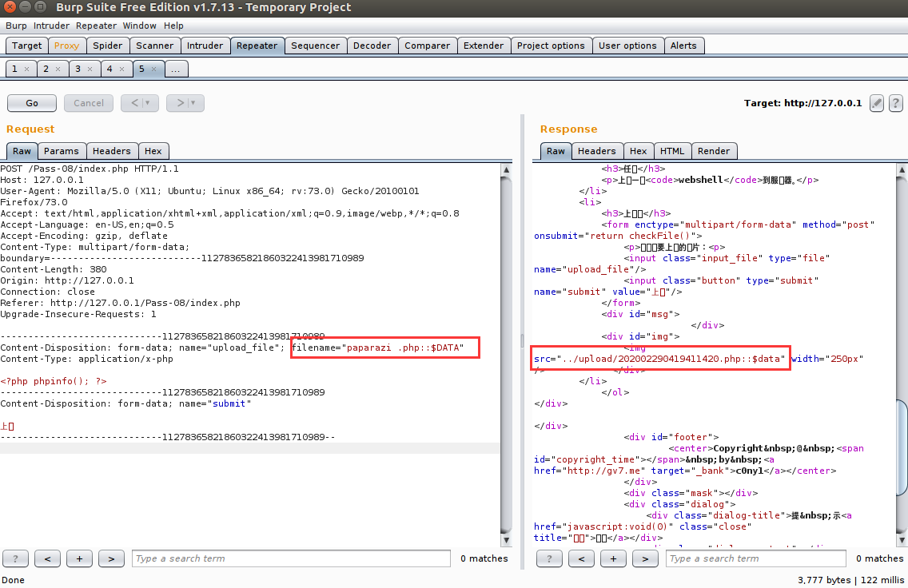Open the Alerts tab
908x588 pixels.
click(683, 46)
